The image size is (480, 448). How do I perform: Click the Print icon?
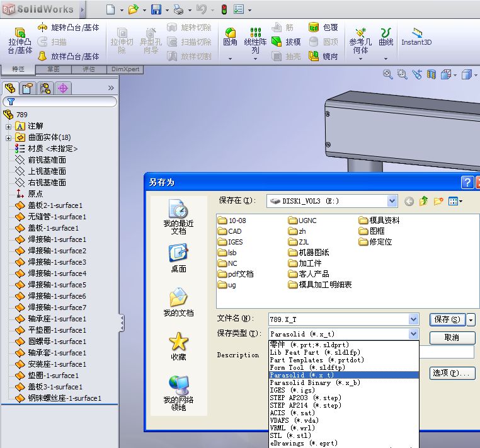click(178, 10)
